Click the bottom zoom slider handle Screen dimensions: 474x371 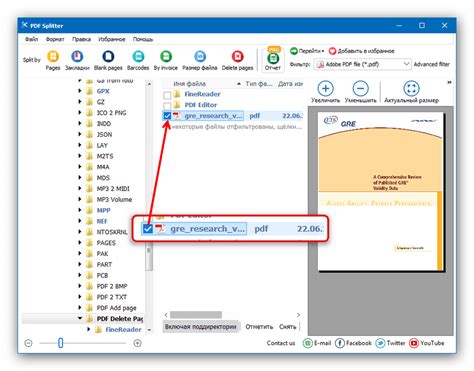click(60, 343)
